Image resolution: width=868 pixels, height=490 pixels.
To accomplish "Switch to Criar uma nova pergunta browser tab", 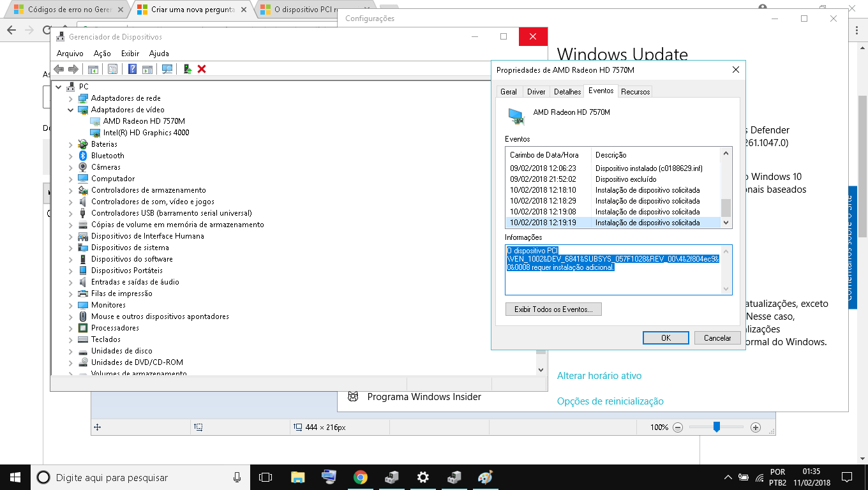I will click(x=193, y=10).
